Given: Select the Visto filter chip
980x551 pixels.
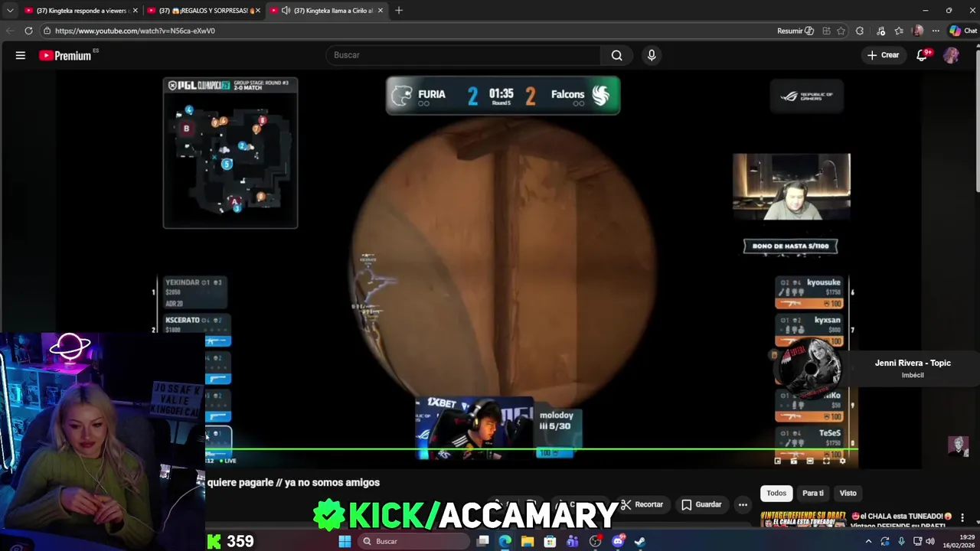Looking at the screenshot, I should click(848, 493).
